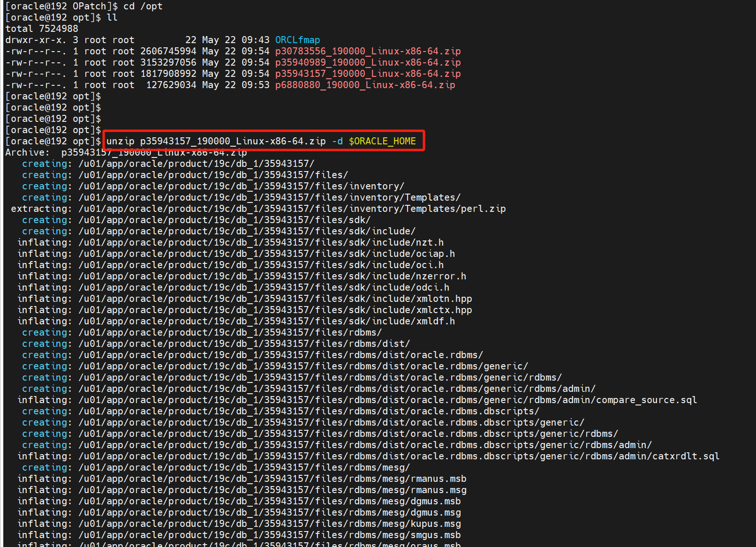Click path ending files/rdbms/dist/
Viewport: 756px width, 547px height.
pyautogui.click(x=244, y=344)
